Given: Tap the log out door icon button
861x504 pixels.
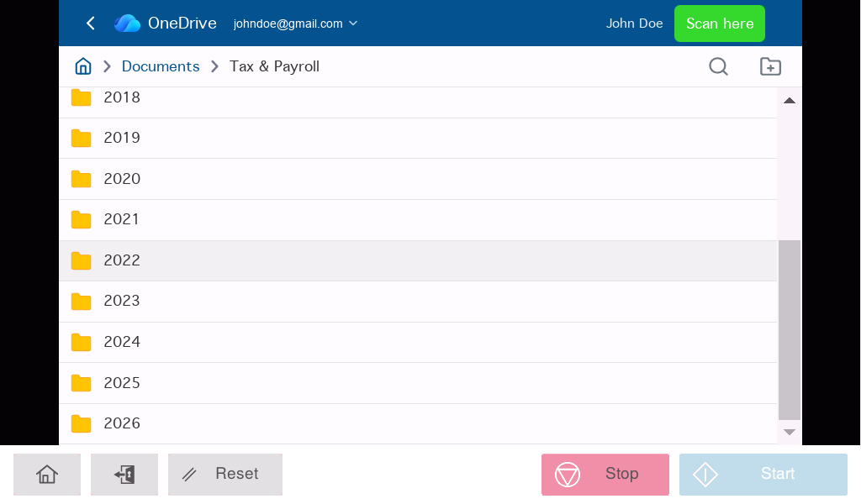Looking at the screenshot, I should tap(124, 475).
